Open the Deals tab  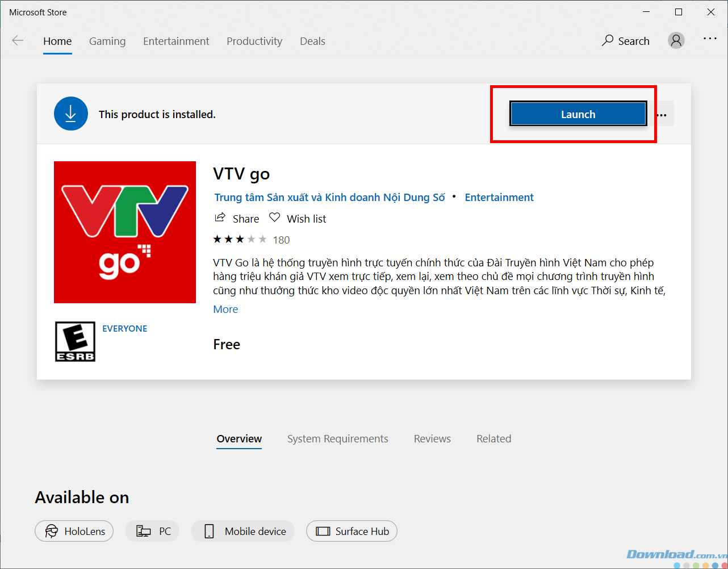312,41
